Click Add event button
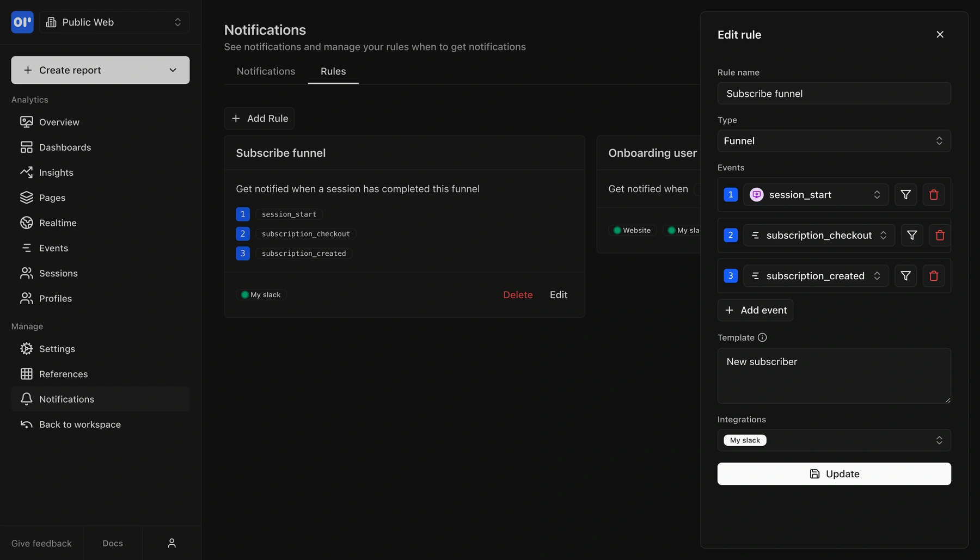Image resolution: width=980 pixels, height=560 pixels. [755, 310]
